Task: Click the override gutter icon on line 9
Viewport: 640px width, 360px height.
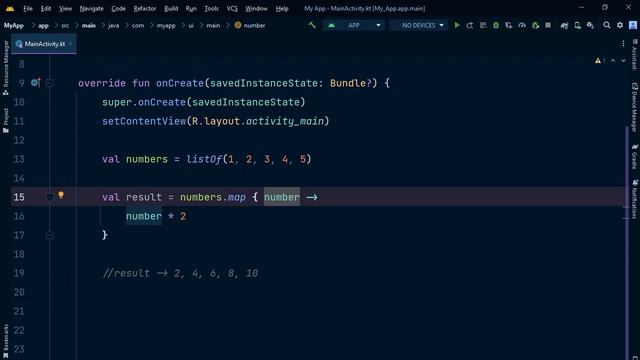Action: (36, 83)
